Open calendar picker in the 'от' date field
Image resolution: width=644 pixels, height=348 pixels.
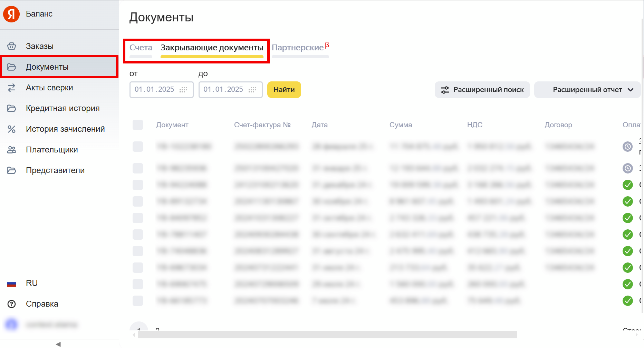183,90
